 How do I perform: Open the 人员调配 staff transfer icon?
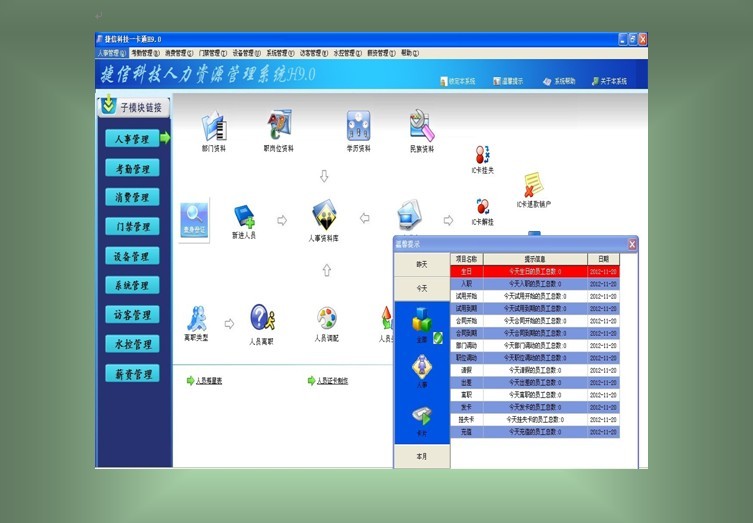327,320
